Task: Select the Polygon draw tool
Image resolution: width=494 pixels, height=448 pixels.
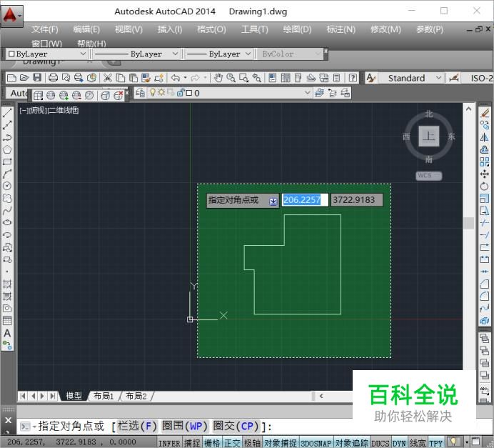Action: (7, 149)
